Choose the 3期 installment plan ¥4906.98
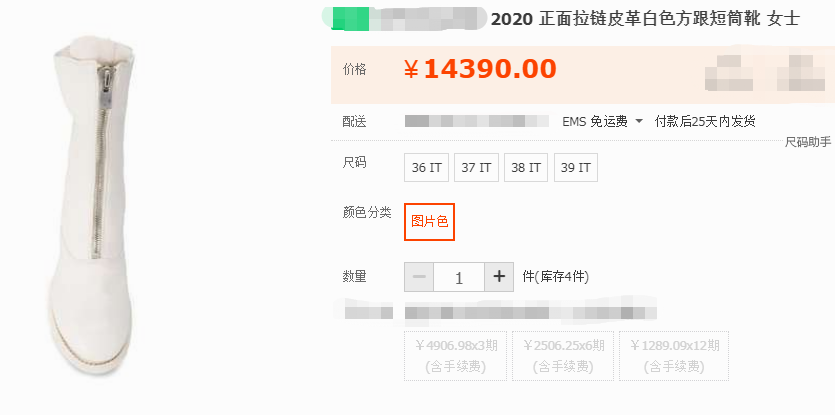Image resolution: width=835 pixels, height=415 pixels. click(455, 356)
